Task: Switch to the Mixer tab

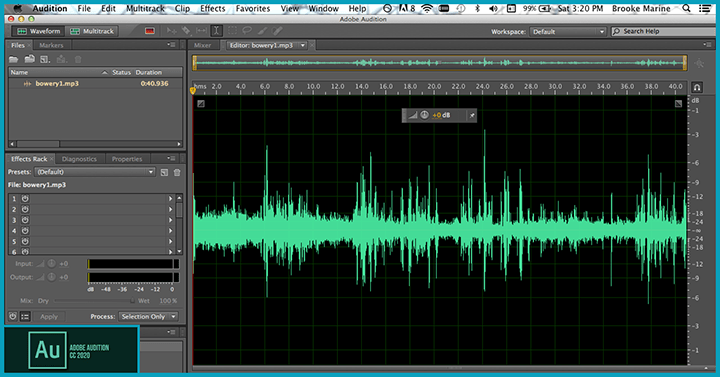Action: (x=202, y=45)
